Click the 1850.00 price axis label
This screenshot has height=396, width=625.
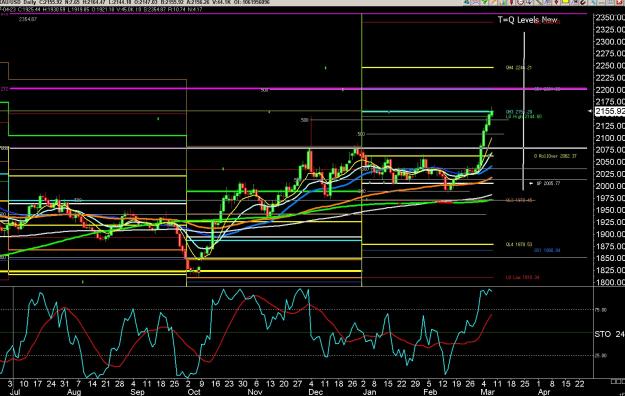610,258
